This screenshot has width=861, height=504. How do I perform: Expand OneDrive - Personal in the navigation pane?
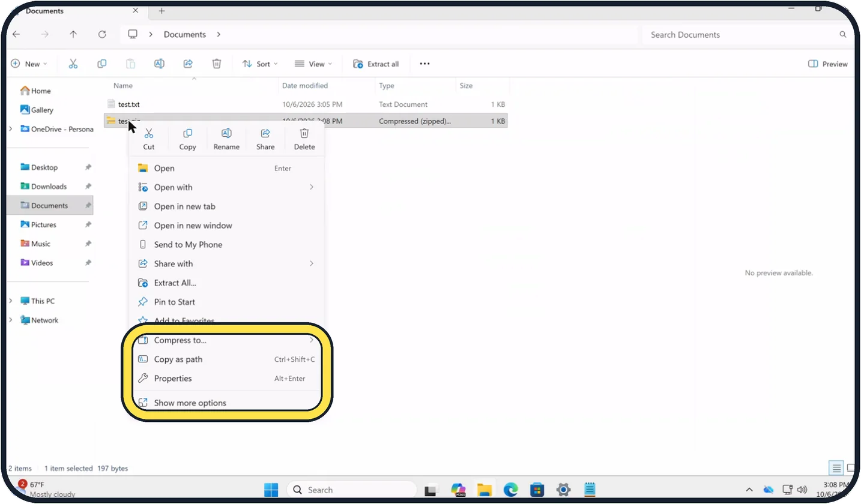(11, 129)
